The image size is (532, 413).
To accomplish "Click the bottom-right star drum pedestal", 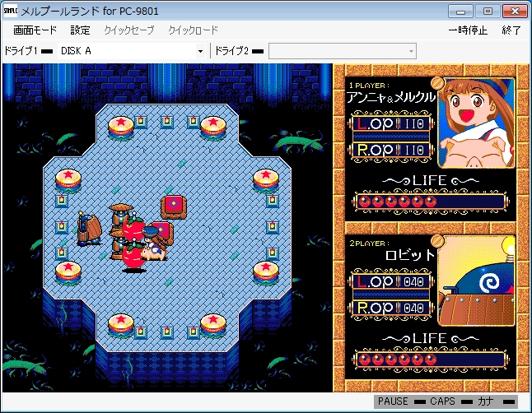I will 213,326.
